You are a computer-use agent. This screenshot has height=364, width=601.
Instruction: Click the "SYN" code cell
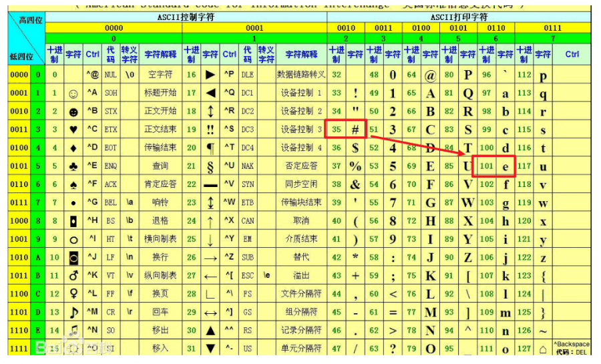click(248, 184)
